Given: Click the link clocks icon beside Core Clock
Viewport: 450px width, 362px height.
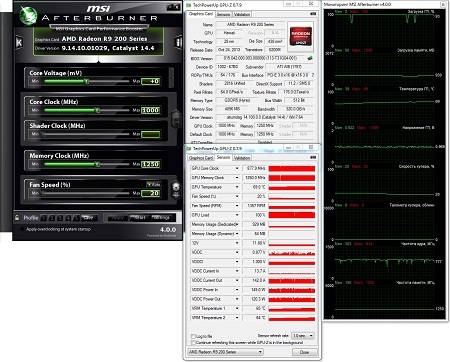Looking at the screenshot, I should [176, 119].
